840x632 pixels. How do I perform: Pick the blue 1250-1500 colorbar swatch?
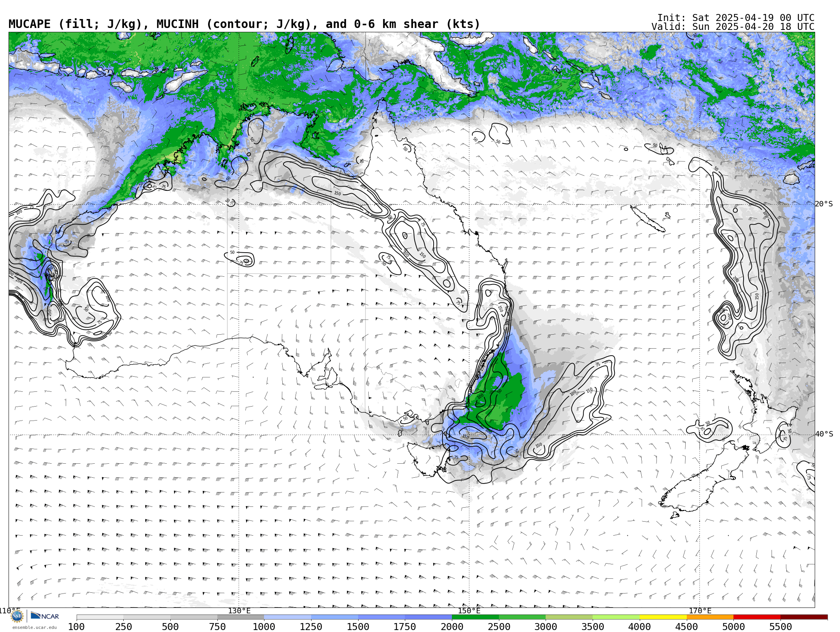pyautogui.click(x=334, y=617)
